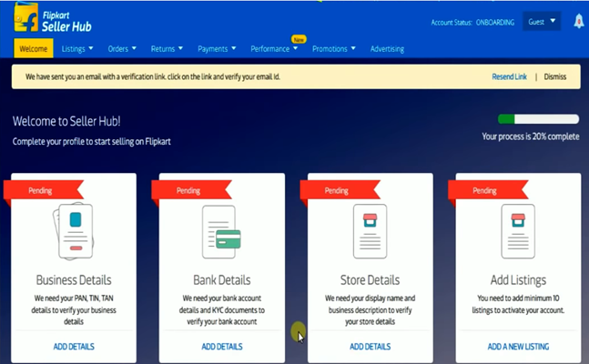Click 'Your process is 20% complete' text
589x364 pixels.
531,136
